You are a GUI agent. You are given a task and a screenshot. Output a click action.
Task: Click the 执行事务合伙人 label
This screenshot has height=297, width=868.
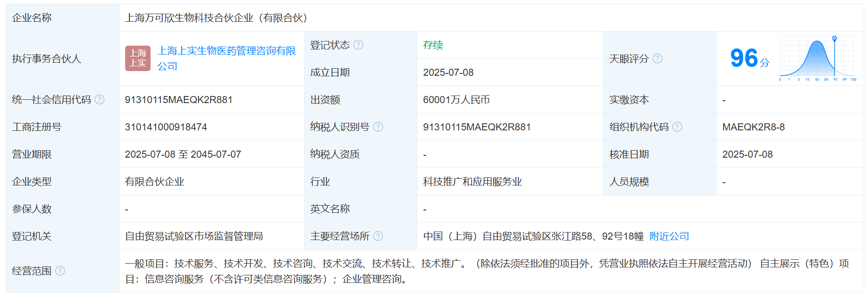pyautogui.click(x=47, y=59)
